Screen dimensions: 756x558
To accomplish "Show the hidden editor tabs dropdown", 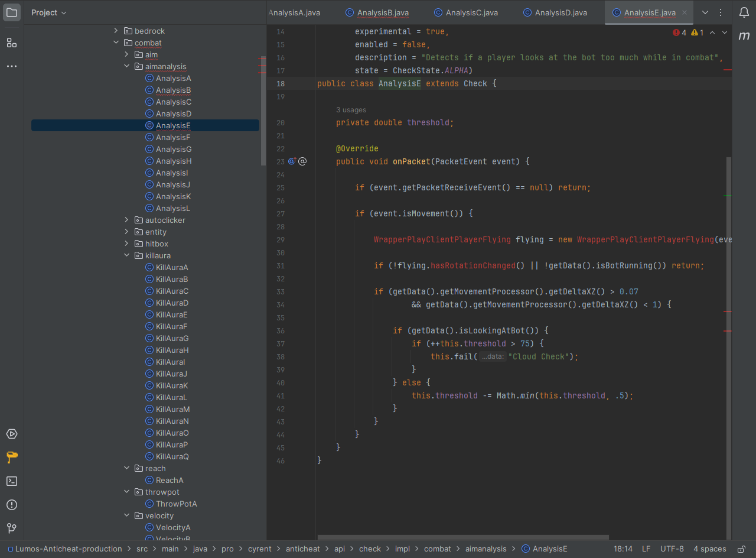I will [705, 12].
